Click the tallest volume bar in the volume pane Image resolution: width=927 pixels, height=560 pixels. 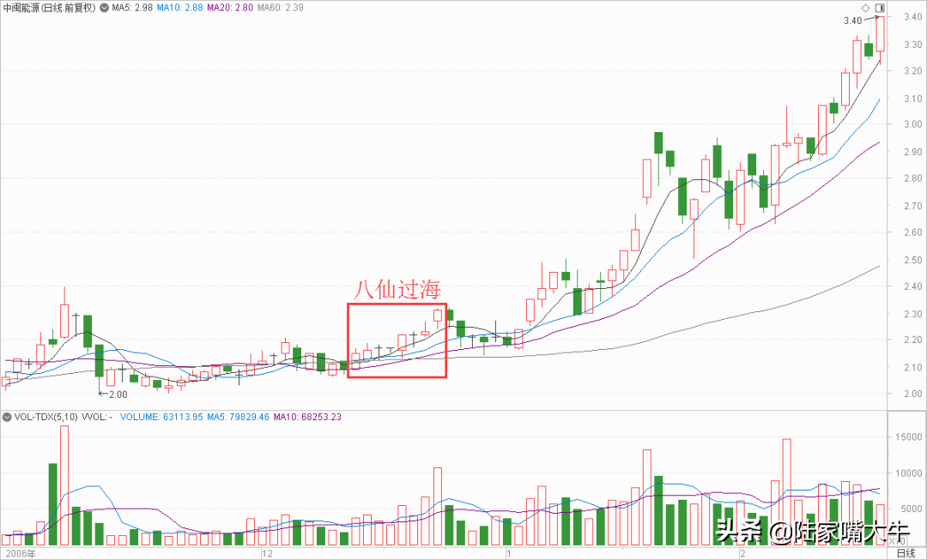click(x=64, y=485)
